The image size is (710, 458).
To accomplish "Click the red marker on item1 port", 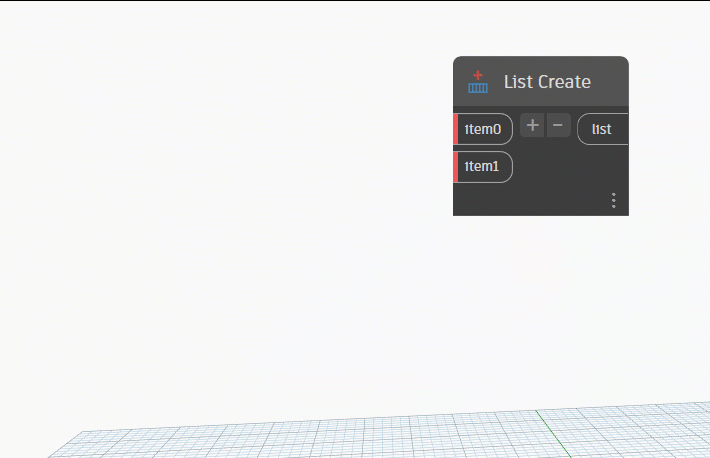I will 456,167.
